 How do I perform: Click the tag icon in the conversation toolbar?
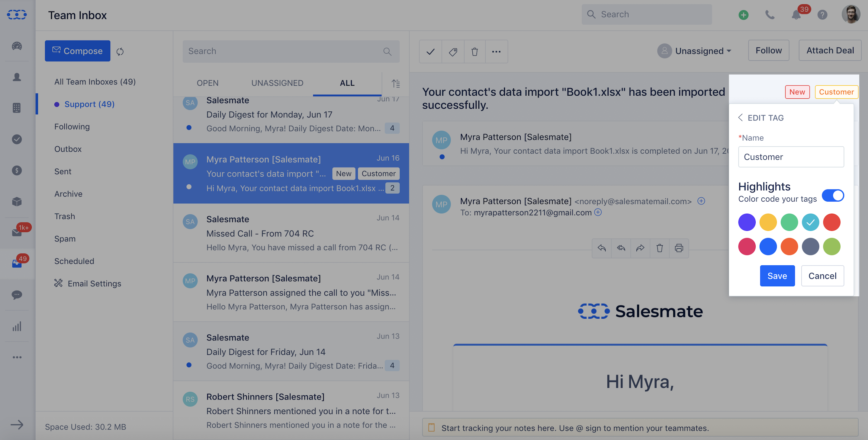453,52
